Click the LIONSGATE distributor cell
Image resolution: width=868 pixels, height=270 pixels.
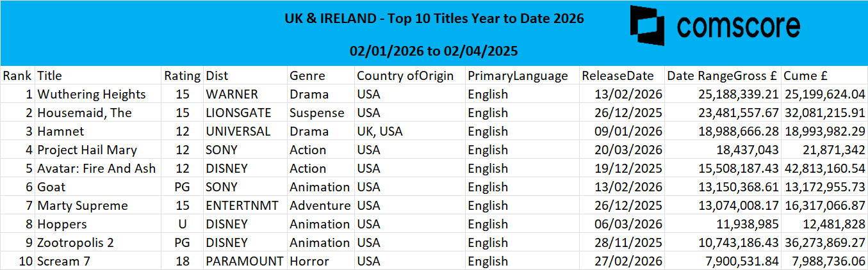click(238, 113)
